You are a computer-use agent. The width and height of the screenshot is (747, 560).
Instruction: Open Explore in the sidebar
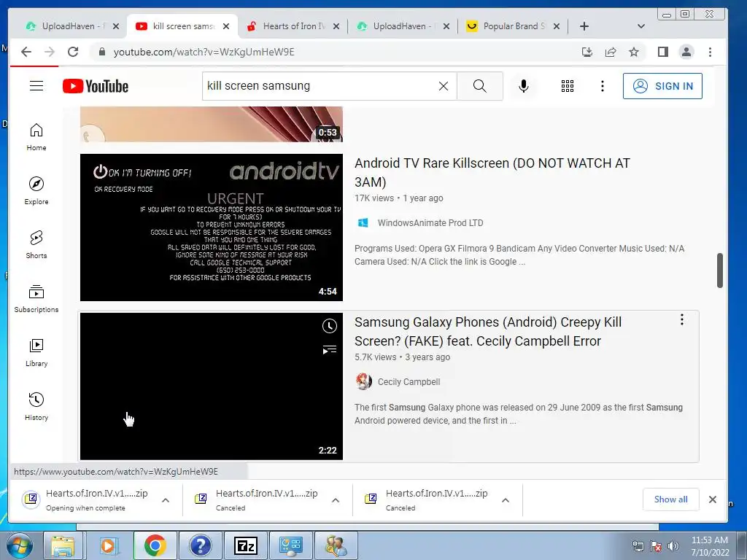click(36, 190)
